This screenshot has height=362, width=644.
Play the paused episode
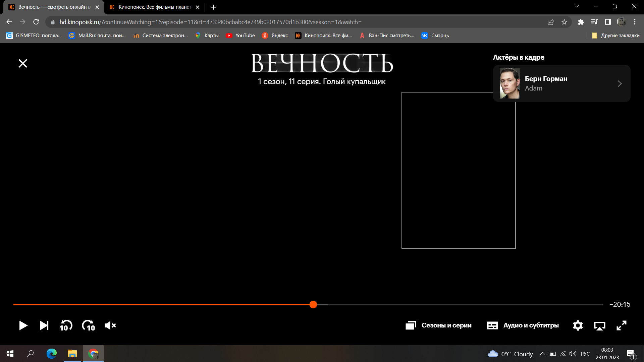(23, 325)
